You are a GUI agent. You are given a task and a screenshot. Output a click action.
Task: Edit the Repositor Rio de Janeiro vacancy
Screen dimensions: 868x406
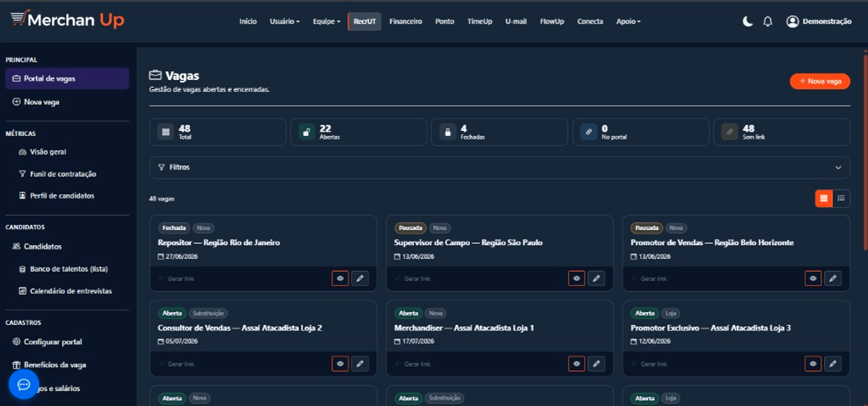[360, 278]
